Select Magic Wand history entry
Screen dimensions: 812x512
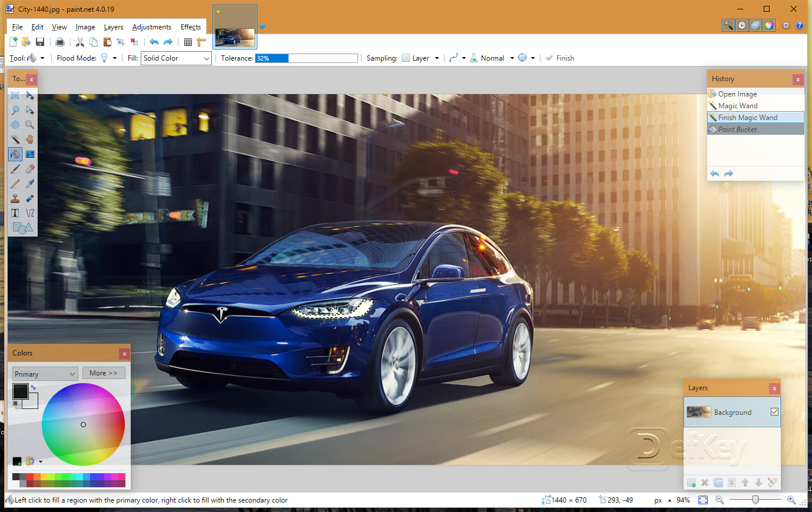[x=755, y=106]
